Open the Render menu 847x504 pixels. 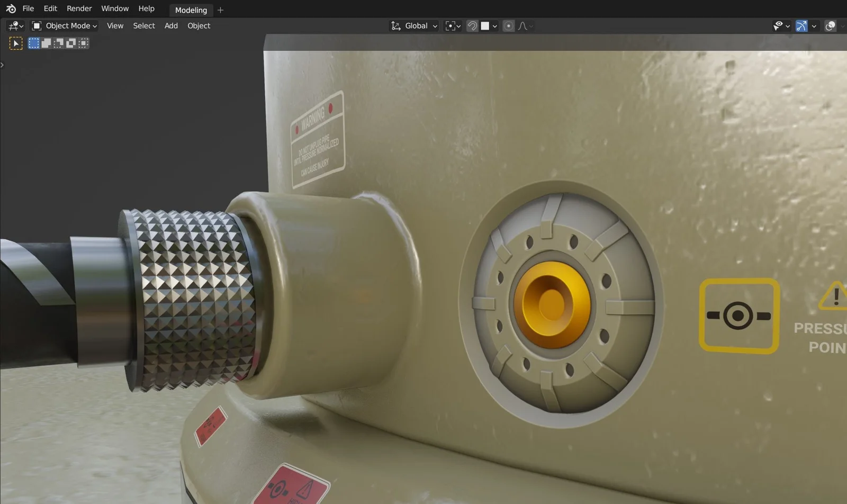pyautogui.click(x=79, y=8)
